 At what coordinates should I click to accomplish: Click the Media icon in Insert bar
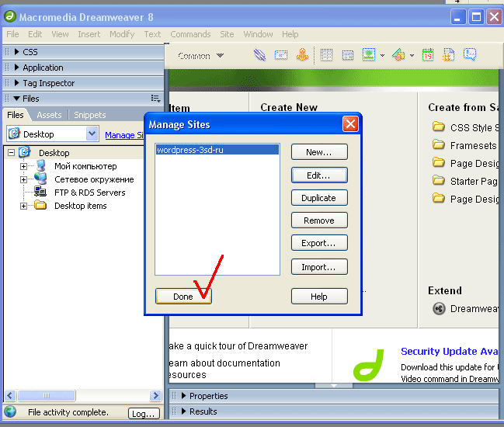pos(398,55)
